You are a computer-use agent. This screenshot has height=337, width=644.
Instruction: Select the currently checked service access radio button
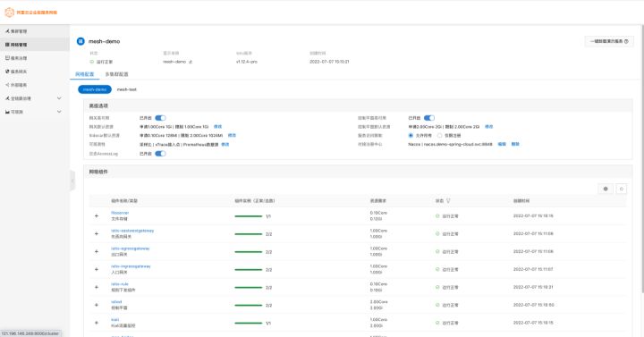pos(411,136)
